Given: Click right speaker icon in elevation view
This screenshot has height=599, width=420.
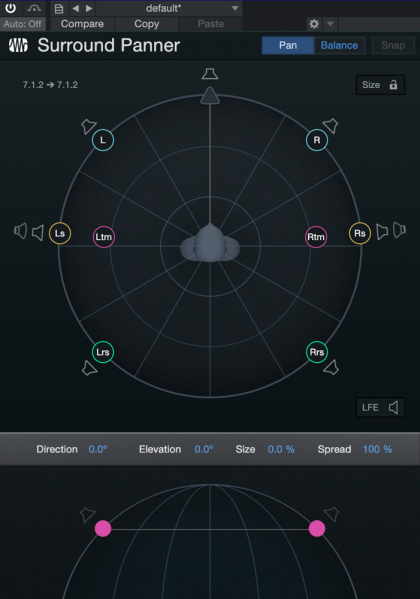Looking at the screenshot, I should (332, 514).
